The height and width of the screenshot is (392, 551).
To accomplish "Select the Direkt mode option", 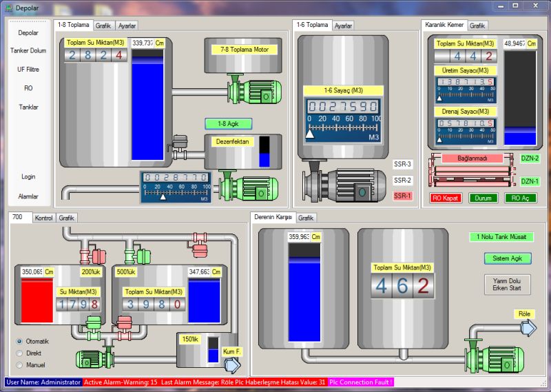I will coord(19,353).
